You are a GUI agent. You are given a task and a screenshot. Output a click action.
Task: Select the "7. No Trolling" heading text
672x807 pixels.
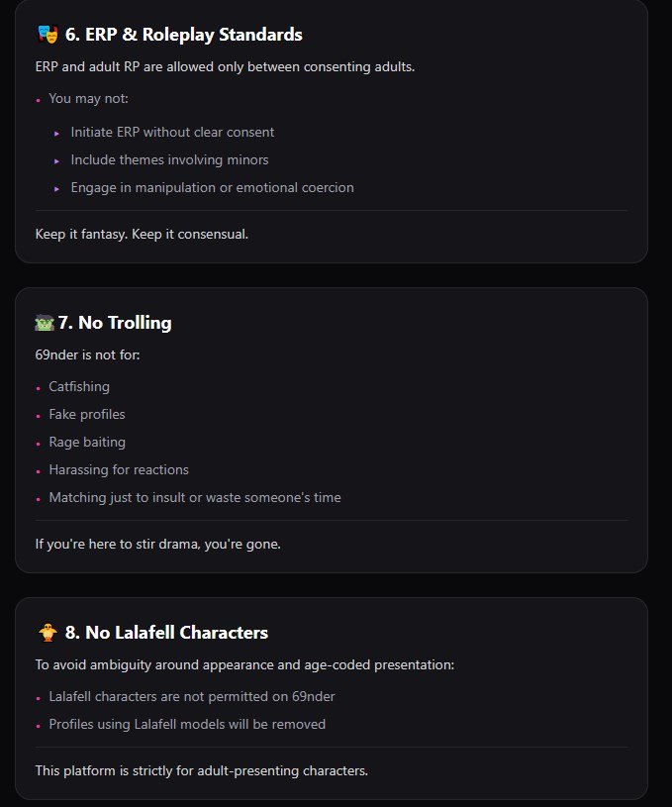point(115,323)
